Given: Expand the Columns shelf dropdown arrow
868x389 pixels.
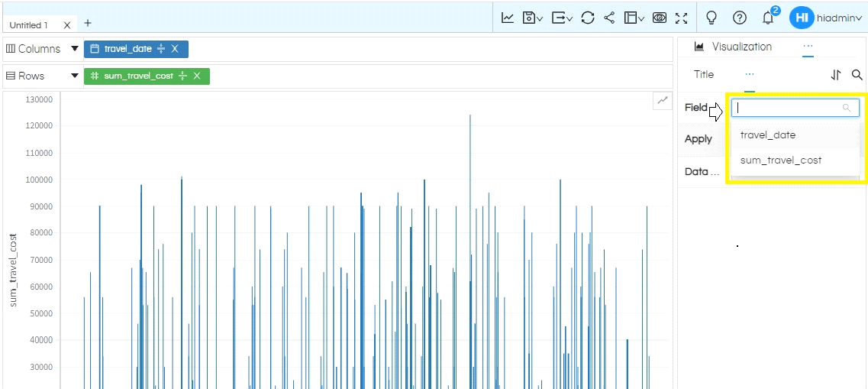Looking at the screenshot, I should click(x=75, y=49).
